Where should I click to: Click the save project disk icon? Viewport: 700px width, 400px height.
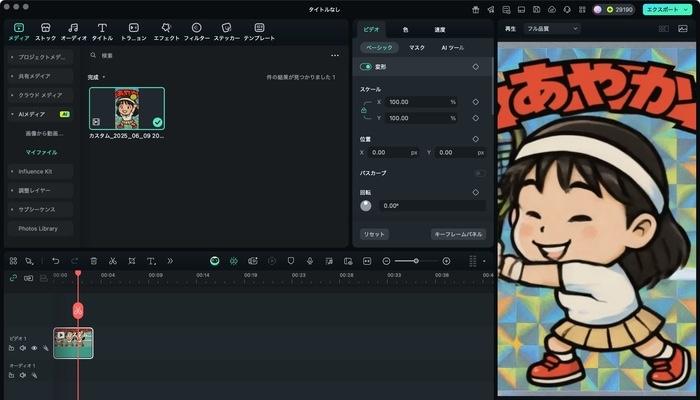click(x=537, y=9)
